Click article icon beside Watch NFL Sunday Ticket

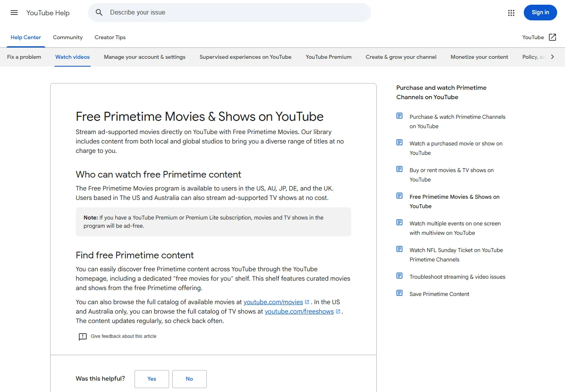tap(399, 249)
